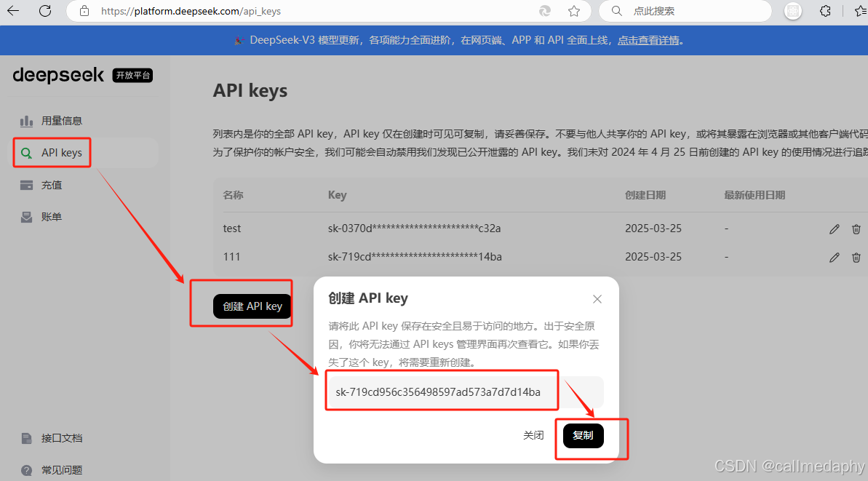Click the 充值 card icon in sidebar
The height and width of the screenshot is (481, 868).
(27, 185)
